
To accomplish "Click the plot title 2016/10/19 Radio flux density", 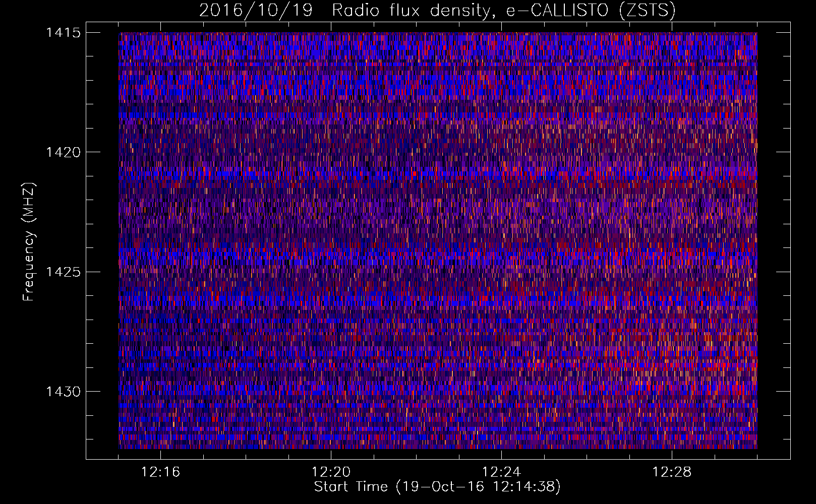I will coord(437,11).
